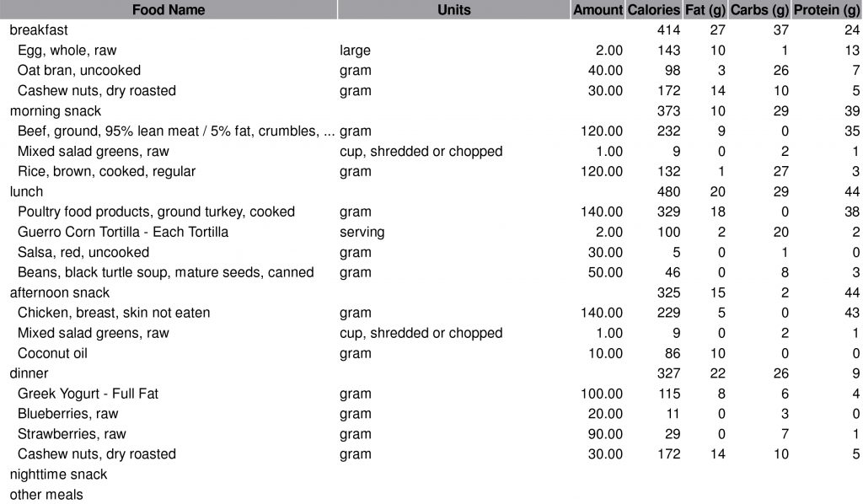This screenshot has height=504, width=863.
Task: Select the morning snack meal row
Action: click(x=55, y=111)
